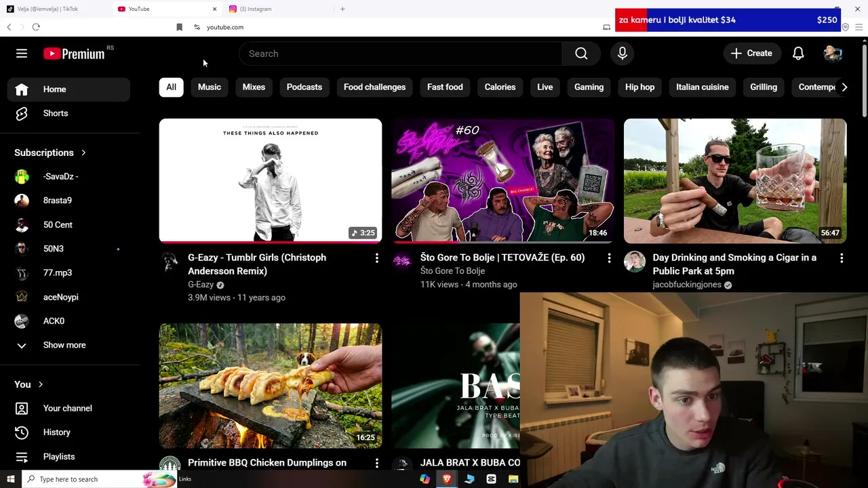This screenshot has width=868, height=488.
Task: Open options menu for Primitive BBQ Chicken video
Action: point(376,463)
